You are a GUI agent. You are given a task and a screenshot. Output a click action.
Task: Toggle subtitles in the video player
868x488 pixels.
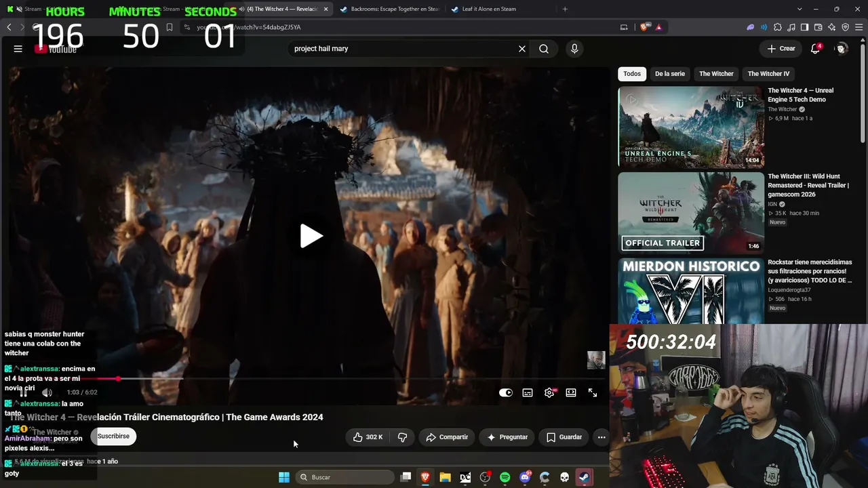tap(528, 392)
